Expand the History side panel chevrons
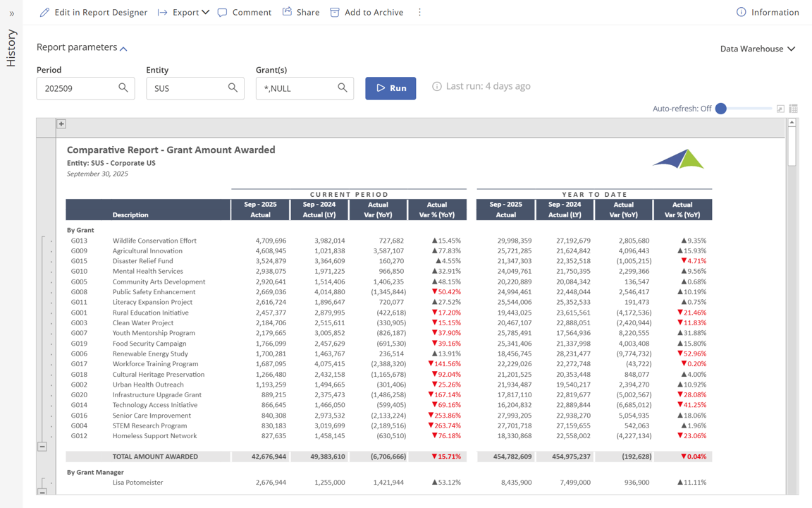 point(11,13)
